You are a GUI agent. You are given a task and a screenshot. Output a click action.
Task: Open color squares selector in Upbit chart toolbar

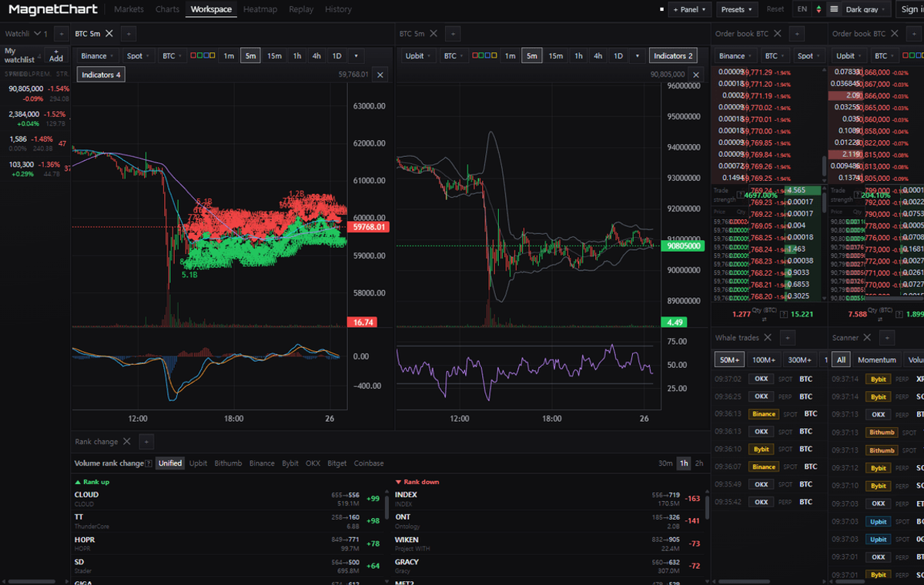pos(484,56)
